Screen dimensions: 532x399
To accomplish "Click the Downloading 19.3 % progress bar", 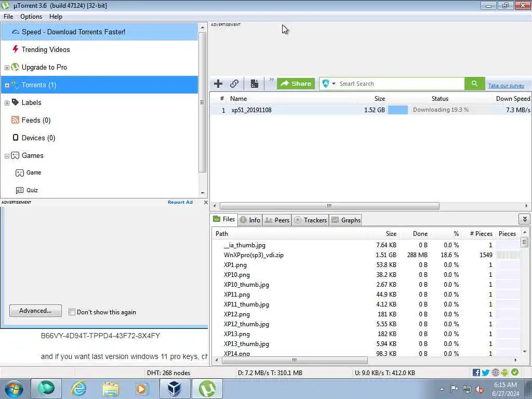I will point(439,110).
